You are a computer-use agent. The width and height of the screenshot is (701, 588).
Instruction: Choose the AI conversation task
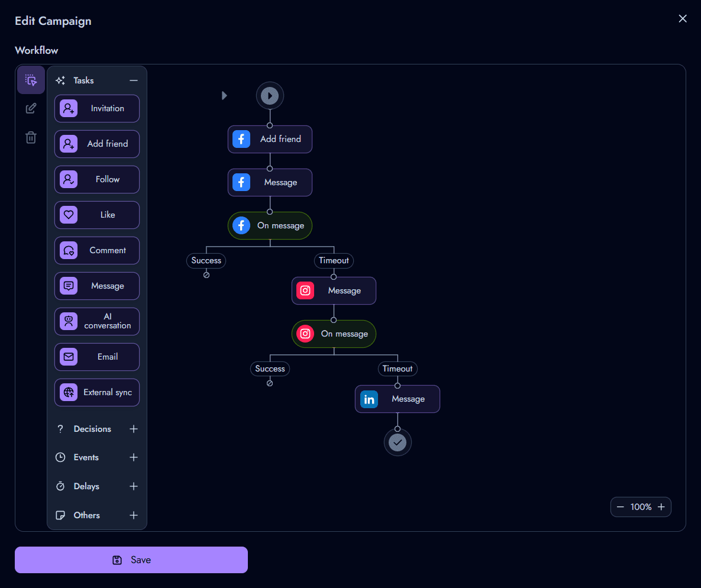[97, 321]
